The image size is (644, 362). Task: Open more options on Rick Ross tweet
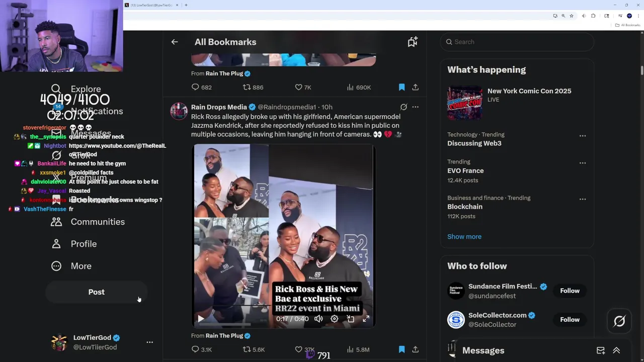pyautogui.click(x=415, y=107)
